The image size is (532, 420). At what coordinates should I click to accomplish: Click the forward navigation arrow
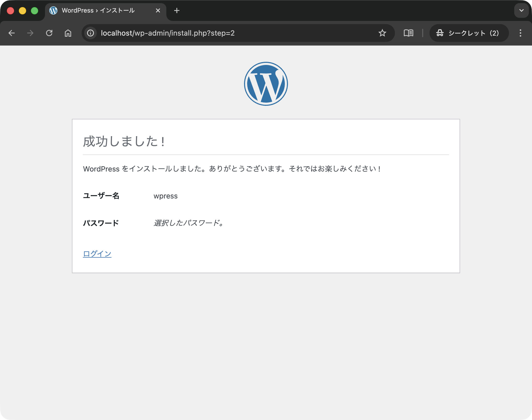30,33
